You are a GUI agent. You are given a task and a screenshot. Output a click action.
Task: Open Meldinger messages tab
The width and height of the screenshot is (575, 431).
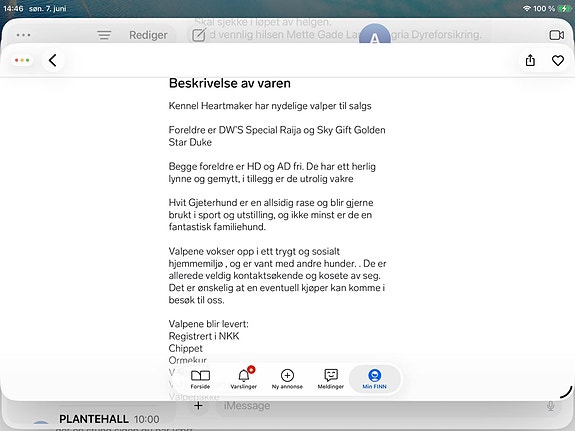coord(331,379)
